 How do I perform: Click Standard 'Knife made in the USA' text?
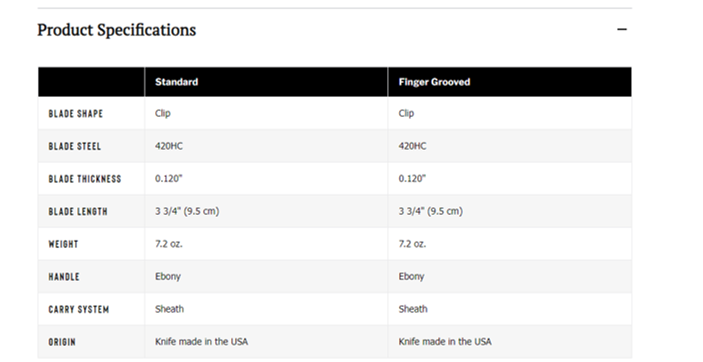[x=201, y=342]
